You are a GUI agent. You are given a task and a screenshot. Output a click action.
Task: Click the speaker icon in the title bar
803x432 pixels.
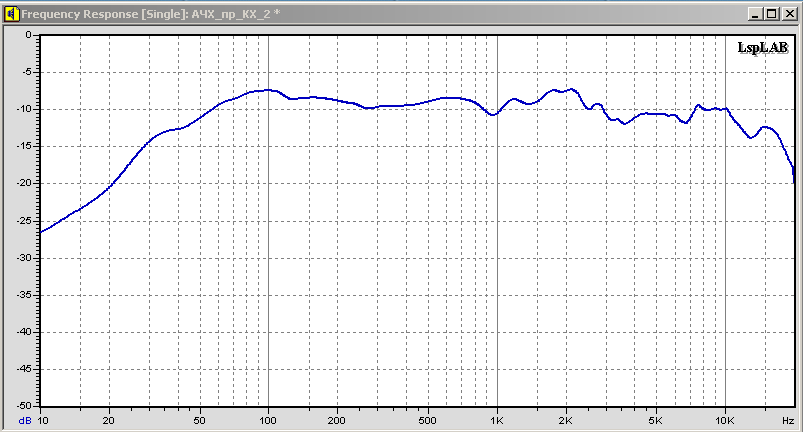pyautogui.click(x=12, y=14)
